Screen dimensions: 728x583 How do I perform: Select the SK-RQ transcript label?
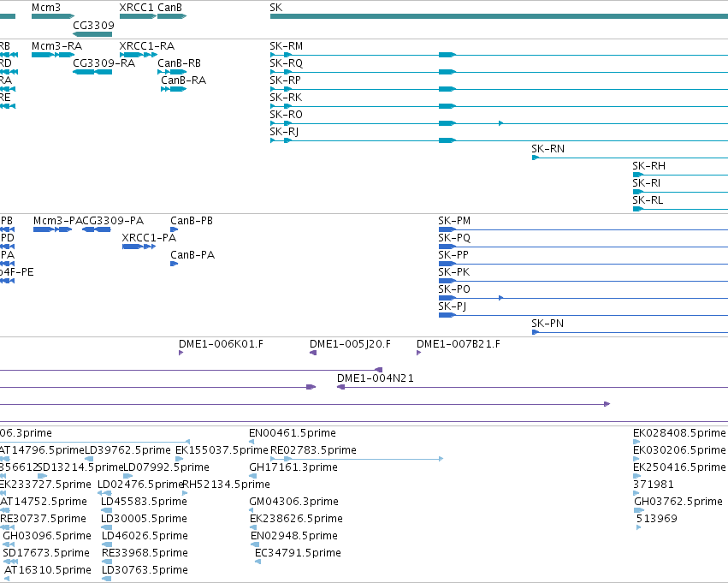286,63
